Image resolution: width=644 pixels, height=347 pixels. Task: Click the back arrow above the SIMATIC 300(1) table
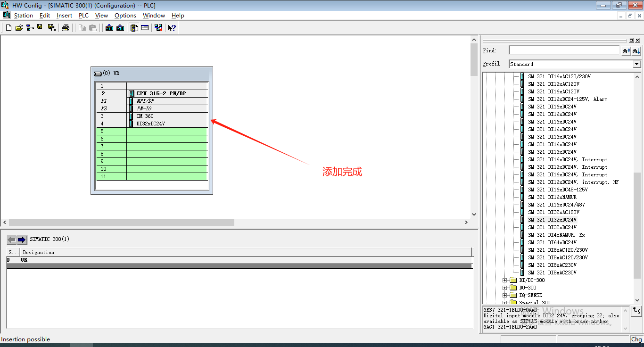(x=11, y=240)
